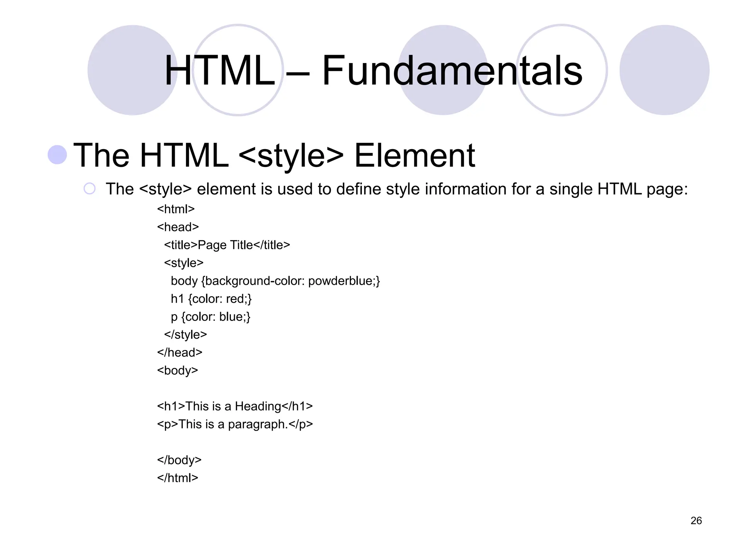Click the heading 'The HTML <style> Element'
747x560 pixels.
pyautogui.click(x=274, y=156)
